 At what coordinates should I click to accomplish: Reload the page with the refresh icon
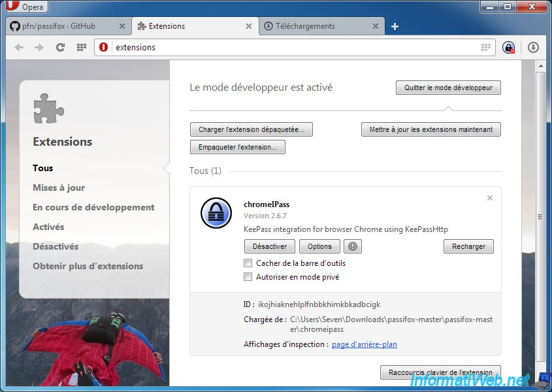click(60, 47)
